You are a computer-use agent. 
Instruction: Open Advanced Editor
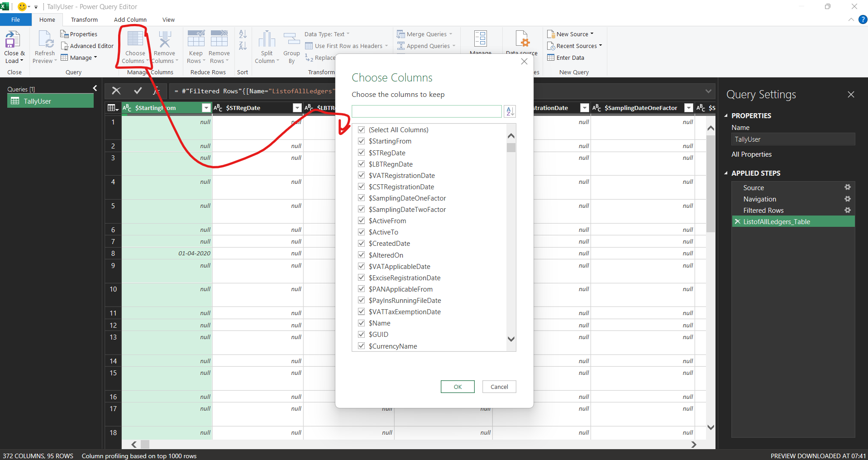click(x=87, y=46)
